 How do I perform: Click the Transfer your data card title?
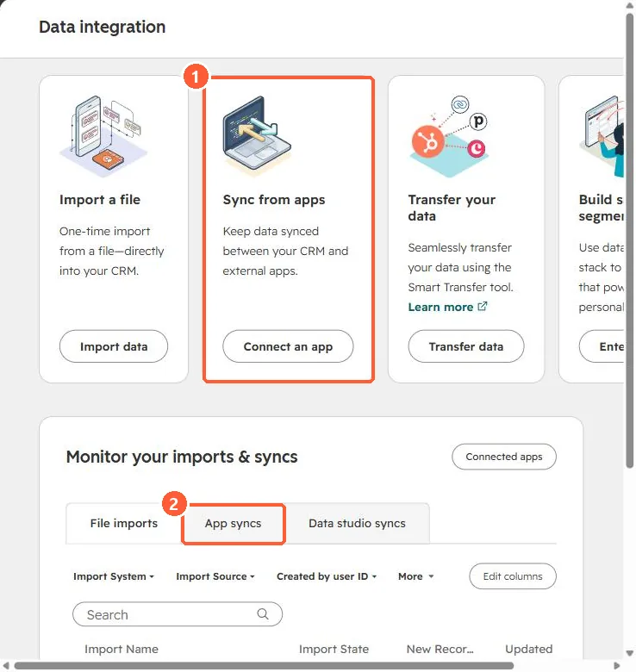click(452, 208)
